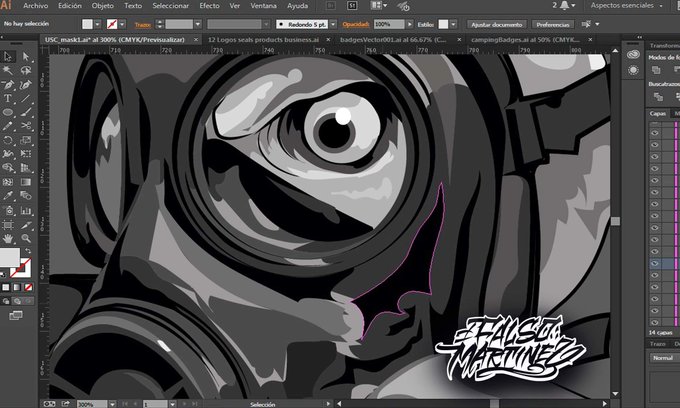The width and height of the screenshot is (680, 408).
Task: Toggle eye of bottommost layer row
Action: [654, 322]
